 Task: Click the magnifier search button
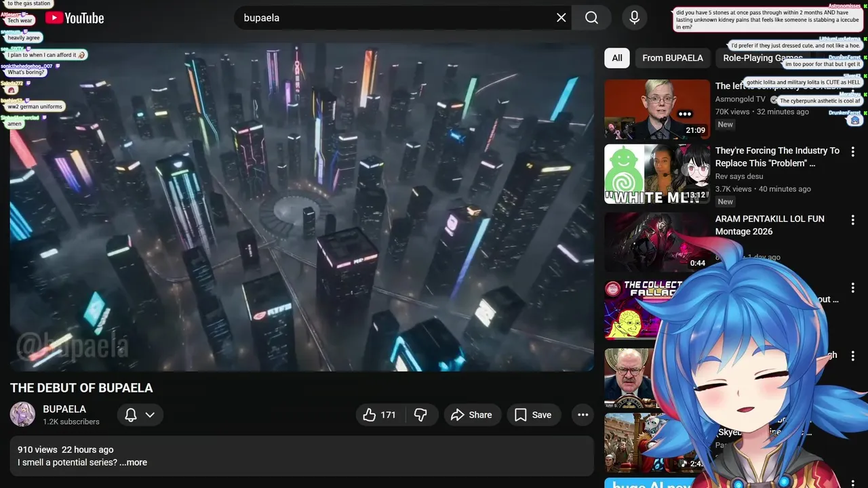(591, 18)
